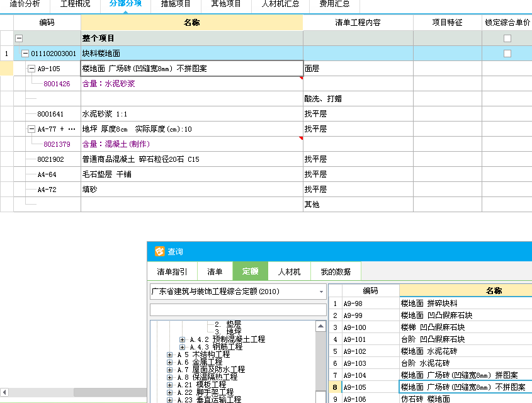This screenshot has width=532, height=403.
Task: Expand A.21 模板工程 node
Action: pyautogui.click(x=169, y=385)
